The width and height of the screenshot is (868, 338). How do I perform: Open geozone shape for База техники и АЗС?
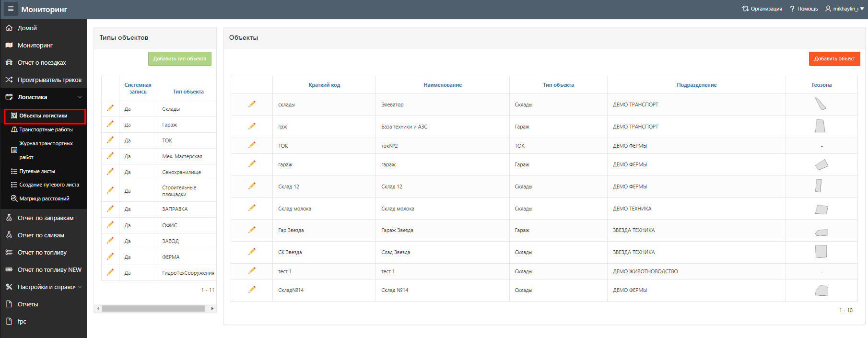click(x=820, y=126)
